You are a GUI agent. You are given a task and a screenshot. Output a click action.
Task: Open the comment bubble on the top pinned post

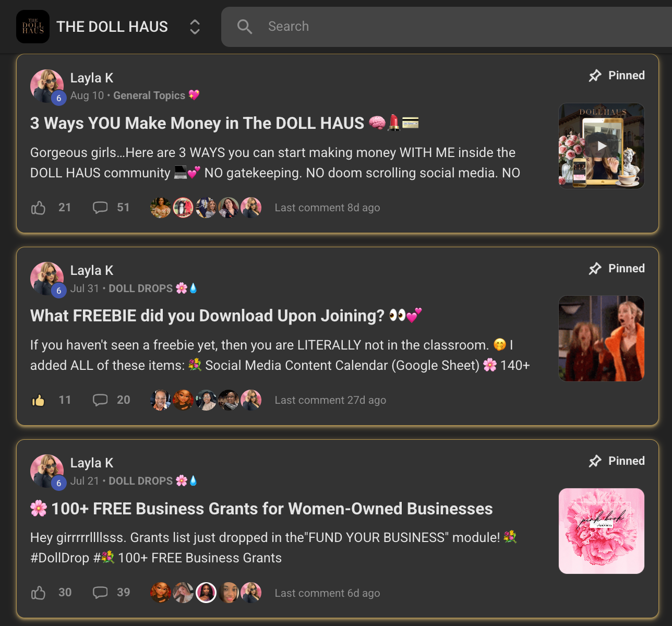point(100,207)
